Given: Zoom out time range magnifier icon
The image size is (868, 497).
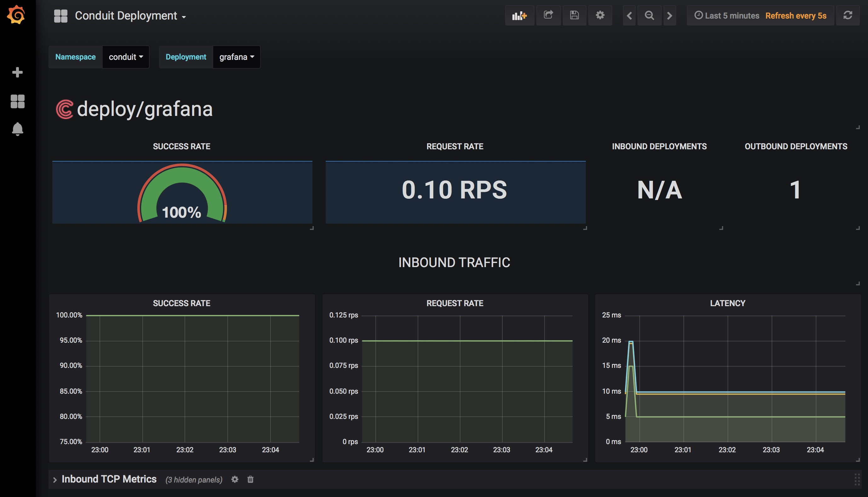Looking at the screenshot, I should click(649, 15).
